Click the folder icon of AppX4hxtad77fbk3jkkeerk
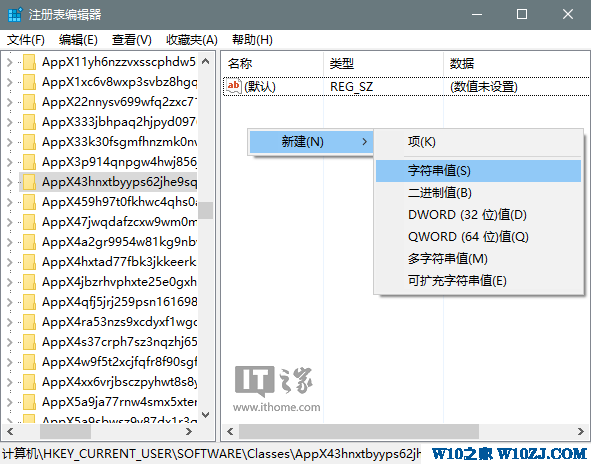The width and height of the screenshot is (591, 464). 29,262
